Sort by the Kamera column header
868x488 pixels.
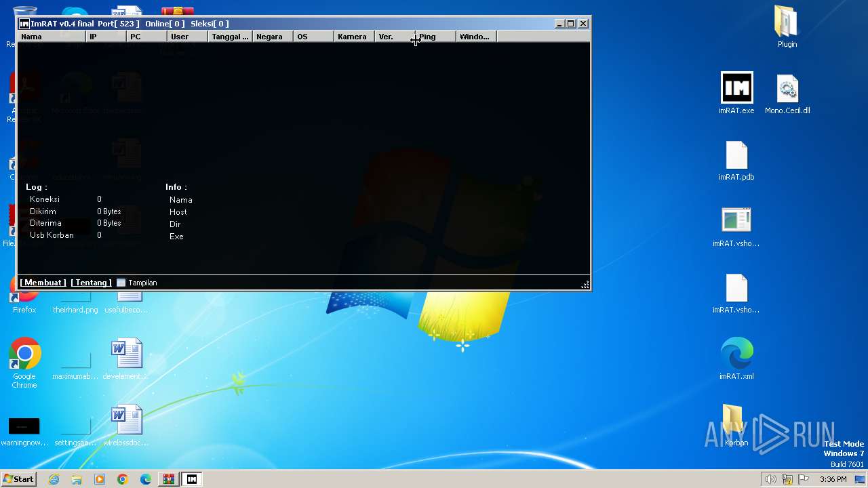[x=355, y=37]
